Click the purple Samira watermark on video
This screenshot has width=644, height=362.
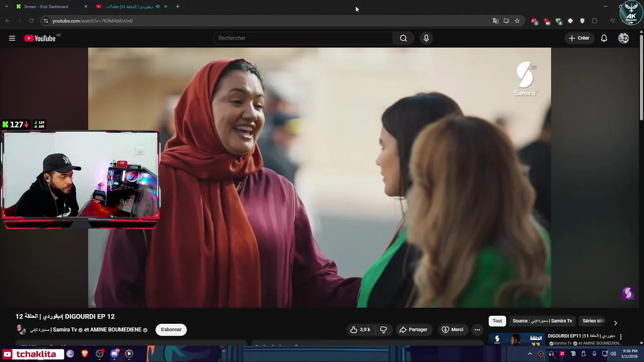point(627,293)
